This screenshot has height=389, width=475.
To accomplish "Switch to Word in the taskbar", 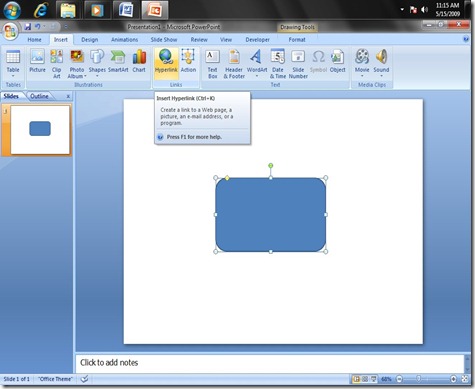I will (126, 10).
